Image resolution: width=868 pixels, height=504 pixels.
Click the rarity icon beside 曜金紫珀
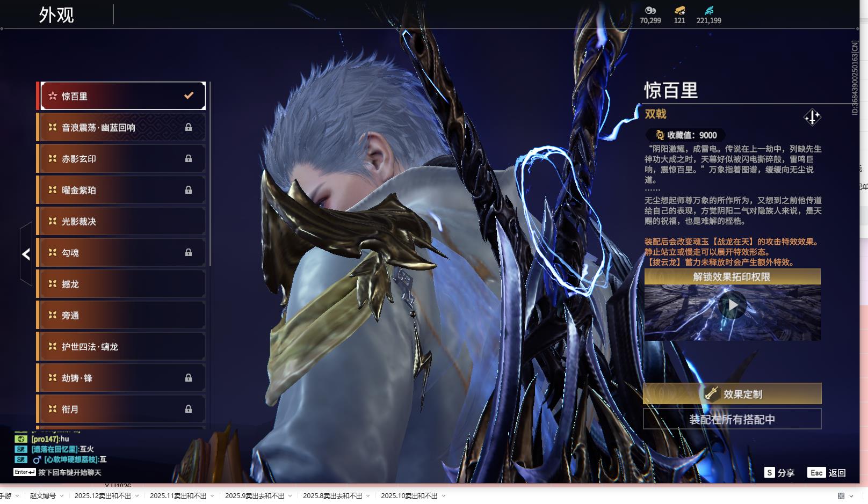click(x=53, y=190)
